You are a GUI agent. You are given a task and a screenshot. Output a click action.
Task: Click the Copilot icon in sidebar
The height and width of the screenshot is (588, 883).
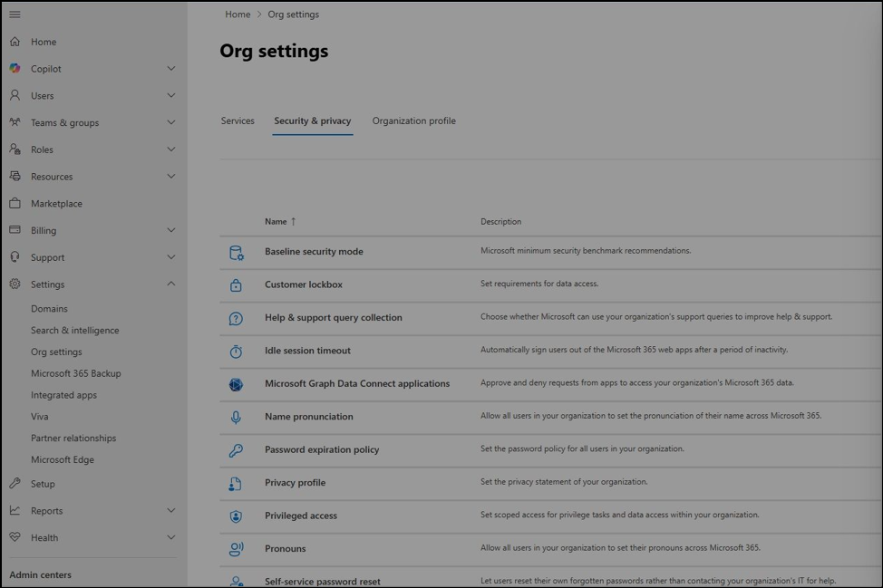[x=15, y=69]
